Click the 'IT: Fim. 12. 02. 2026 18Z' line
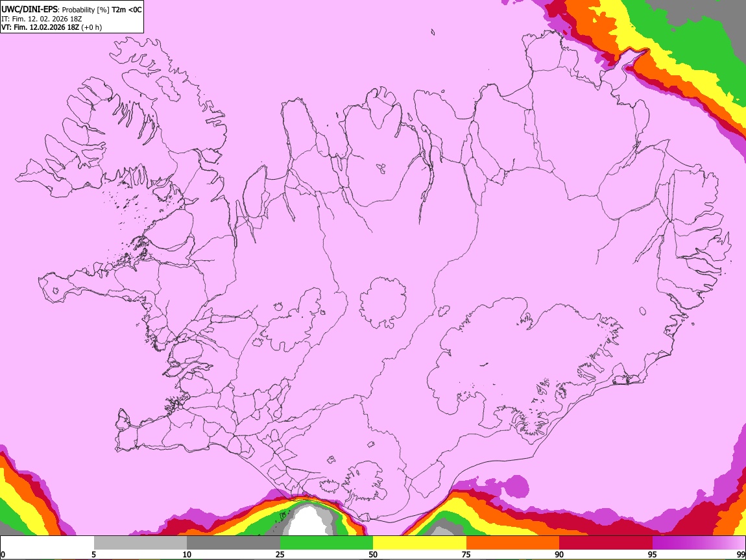The image size is (746, 560). [x=42, y=19]
